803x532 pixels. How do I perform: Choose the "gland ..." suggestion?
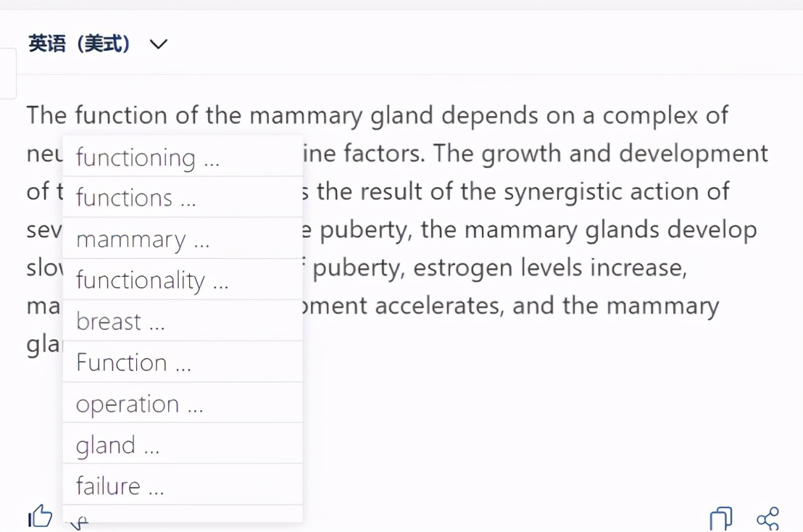click(x=117, y=445)
